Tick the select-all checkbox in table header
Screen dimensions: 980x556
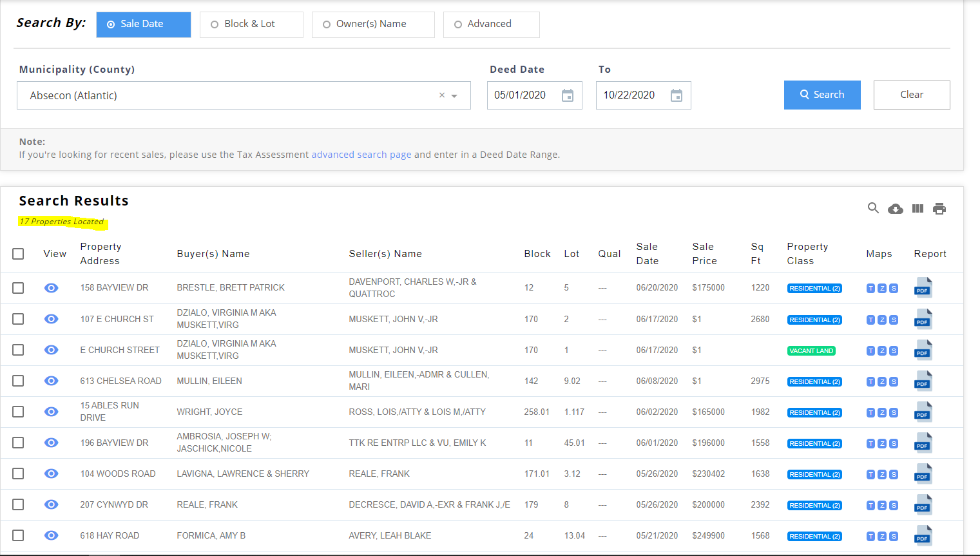[18, 254]
